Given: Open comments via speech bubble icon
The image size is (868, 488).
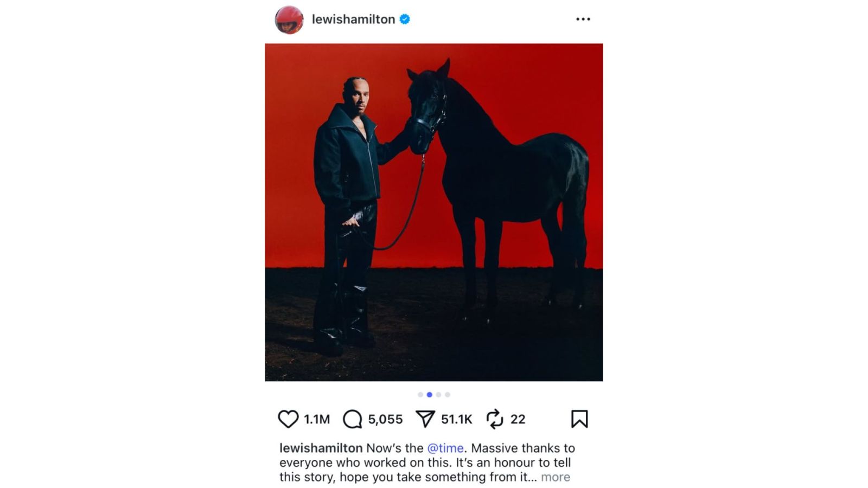Looking at the screenshot, I should [x=353, y=419].
